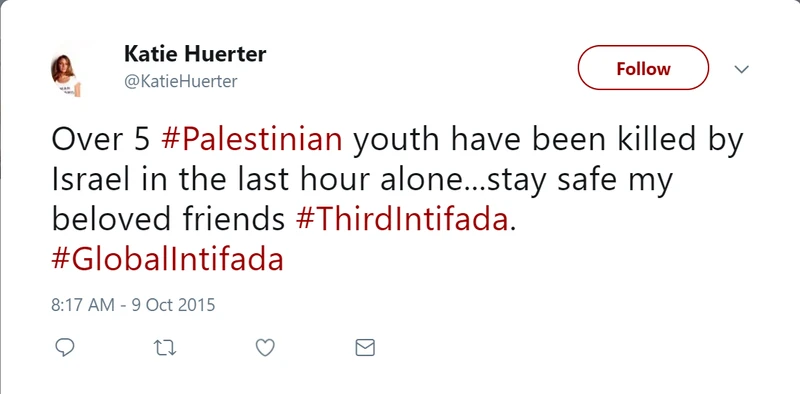Click the envelope direct message icon
Image resolution: width=800 pixels, height=394 pixels.
click(x=365, y=348)
